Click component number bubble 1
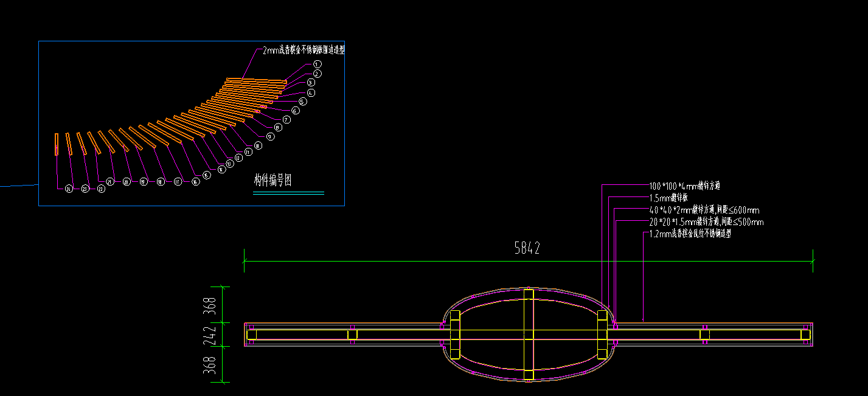Image resolution: width=868 pixels, height=396 pixels. [318, 64]
